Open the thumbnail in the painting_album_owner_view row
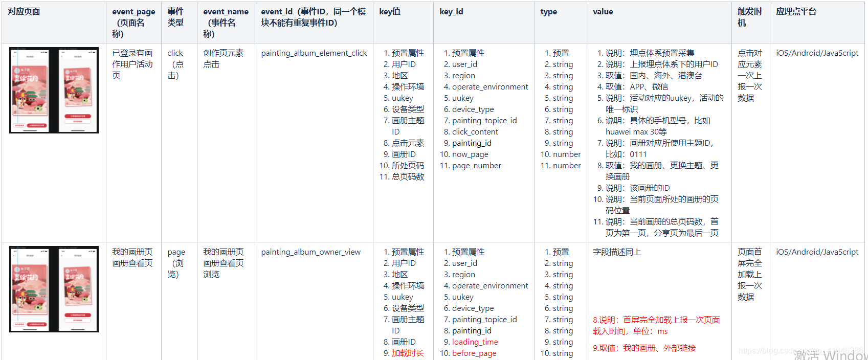Image resolution: width=868 pixels, height=360 pixels. tap(54, 289)
